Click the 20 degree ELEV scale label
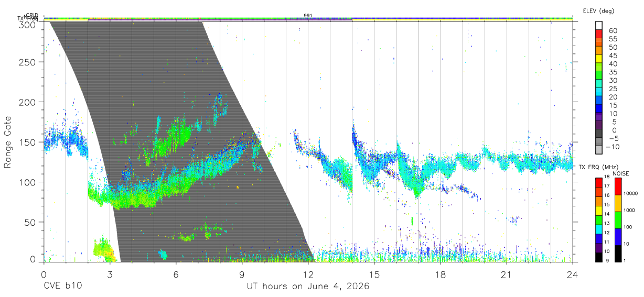Image resolution: width=644 pixels, height=297 pixels. click(x=612, y=97)
